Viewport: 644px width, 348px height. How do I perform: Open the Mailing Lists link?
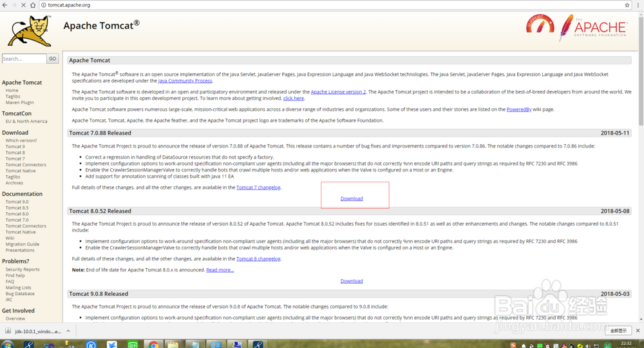coord(19,288)
